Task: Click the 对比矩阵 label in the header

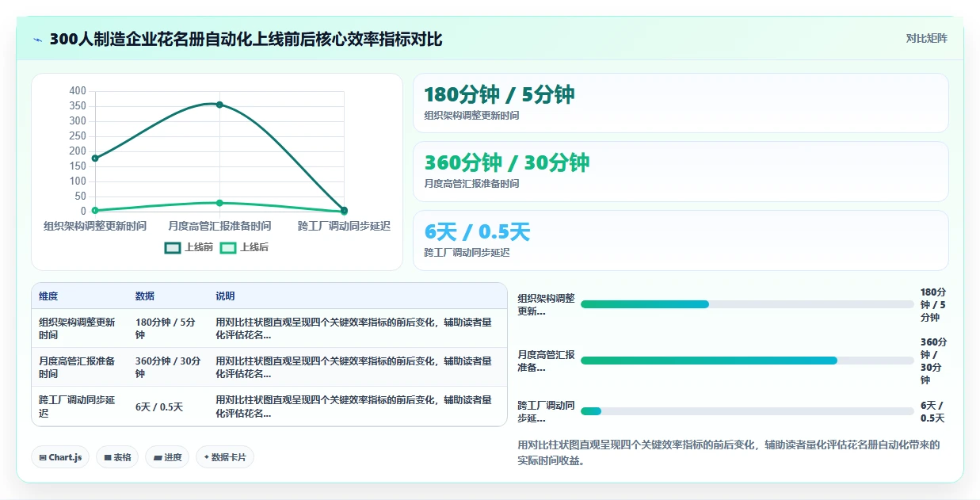Action: click(x=927, y=38)
